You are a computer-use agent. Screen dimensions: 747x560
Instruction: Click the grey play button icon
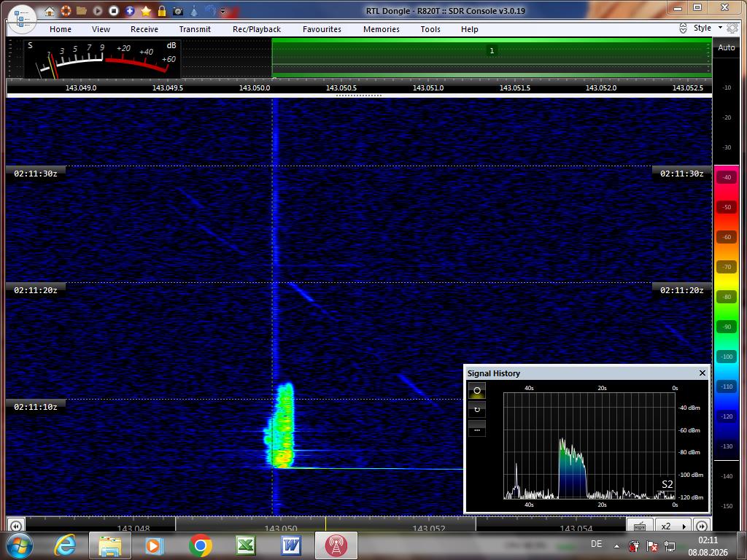(98, 11)
